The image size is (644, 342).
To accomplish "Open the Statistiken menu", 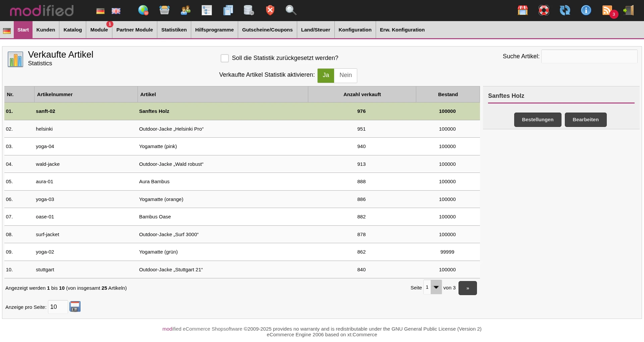I will (x=174, y=30).
